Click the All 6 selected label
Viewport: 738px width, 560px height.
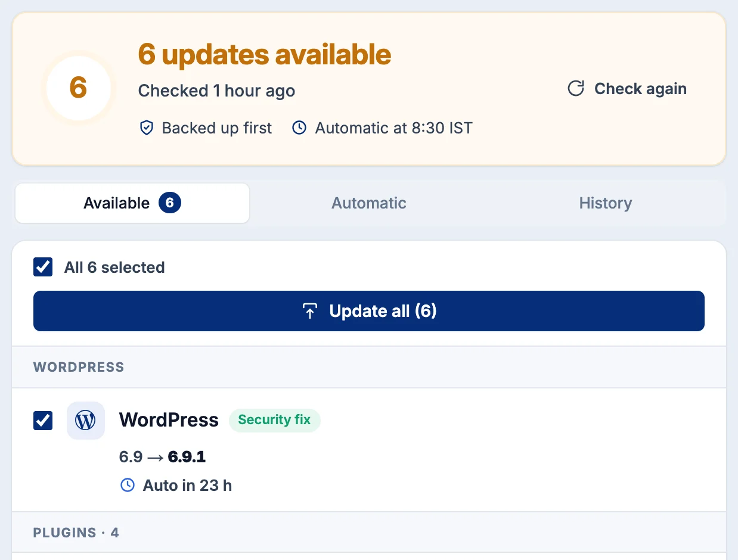tap(114, 267)
